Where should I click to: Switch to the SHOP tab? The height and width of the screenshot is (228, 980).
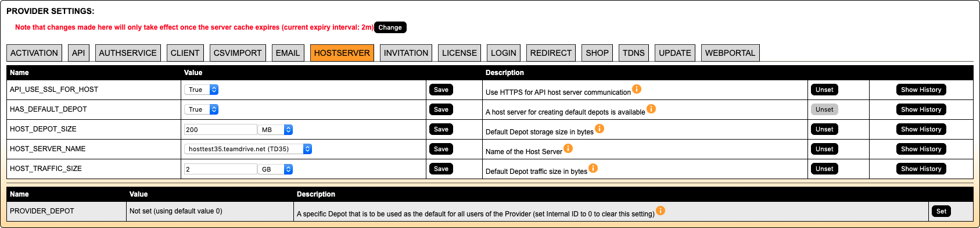click(x=597, y=53)
